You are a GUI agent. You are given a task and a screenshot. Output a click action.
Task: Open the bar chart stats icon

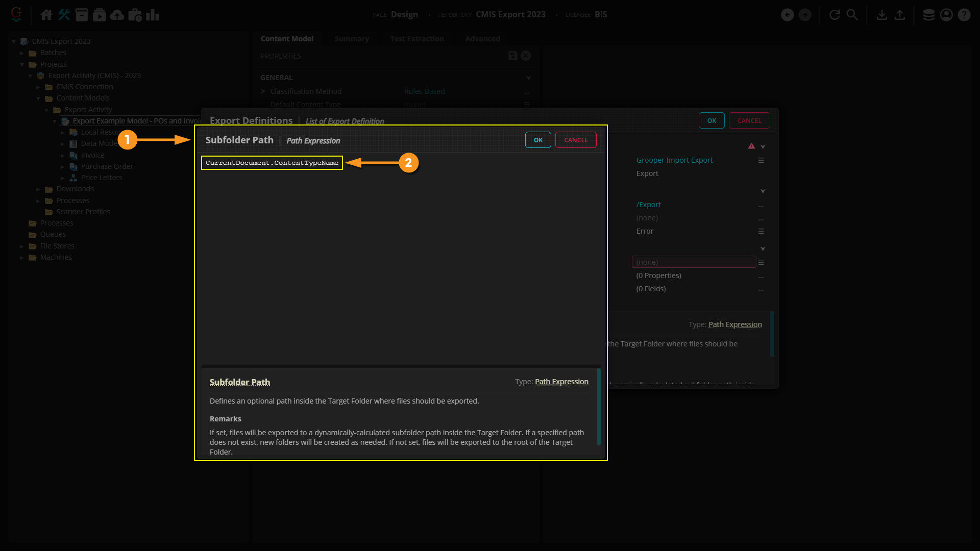point(152,15)
